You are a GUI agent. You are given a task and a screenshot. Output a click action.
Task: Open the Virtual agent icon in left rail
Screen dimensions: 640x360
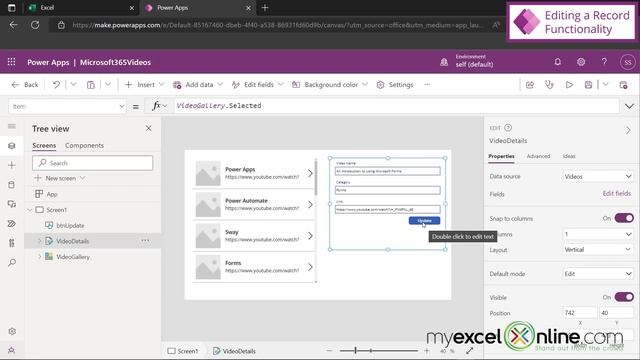(12, 350)
